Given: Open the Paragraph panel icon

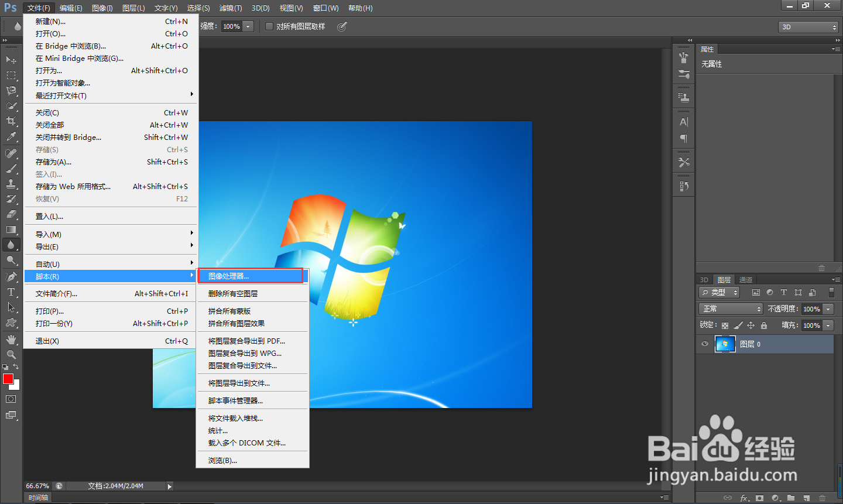Looking at the screenshot, I should click(683, 138).
